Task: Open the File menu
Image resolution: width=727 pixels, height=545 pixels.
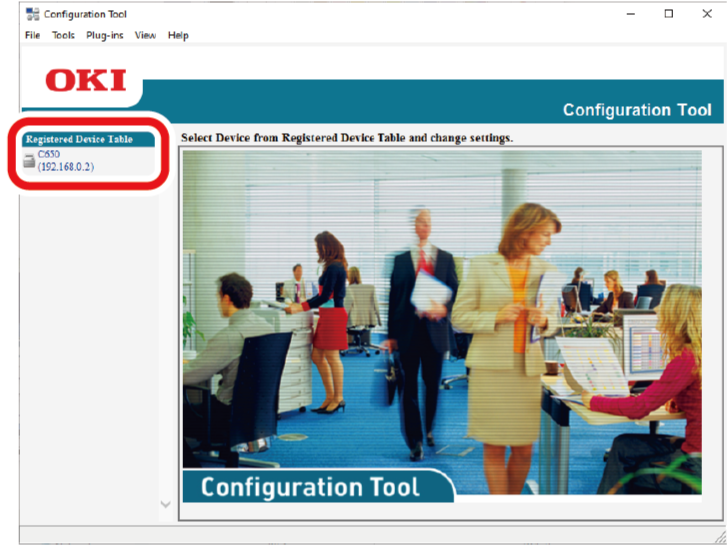Action: point(32,35)
